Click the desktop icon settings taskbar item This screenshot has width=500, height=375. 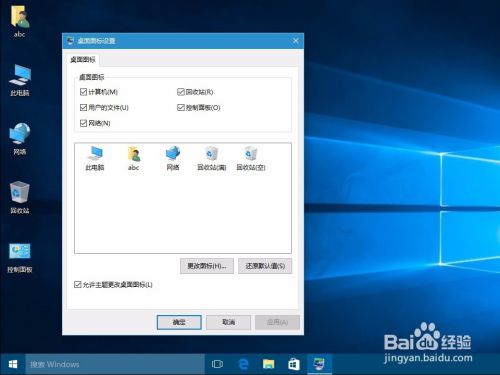coord(319,364)
